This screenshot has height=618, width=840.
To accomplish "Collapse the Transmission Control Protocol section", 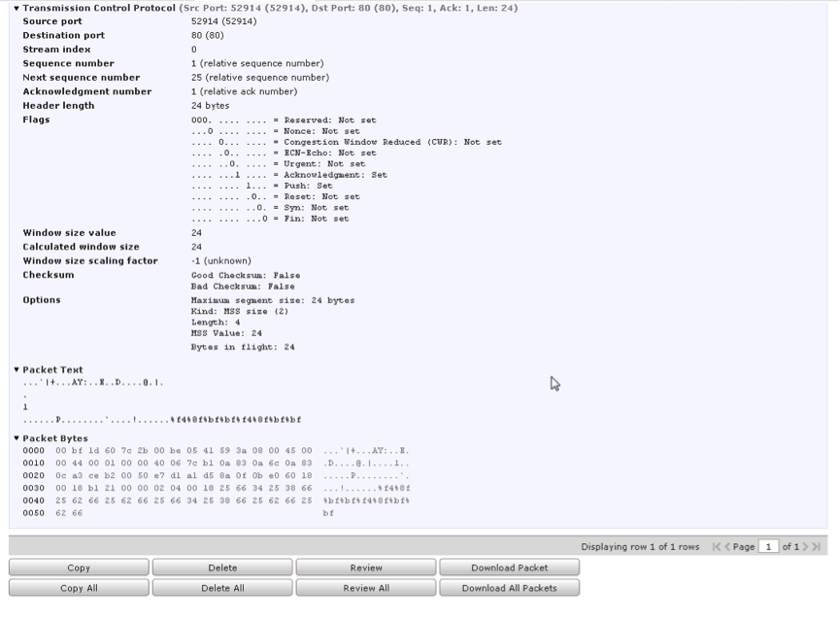I will tap(17, 8).
